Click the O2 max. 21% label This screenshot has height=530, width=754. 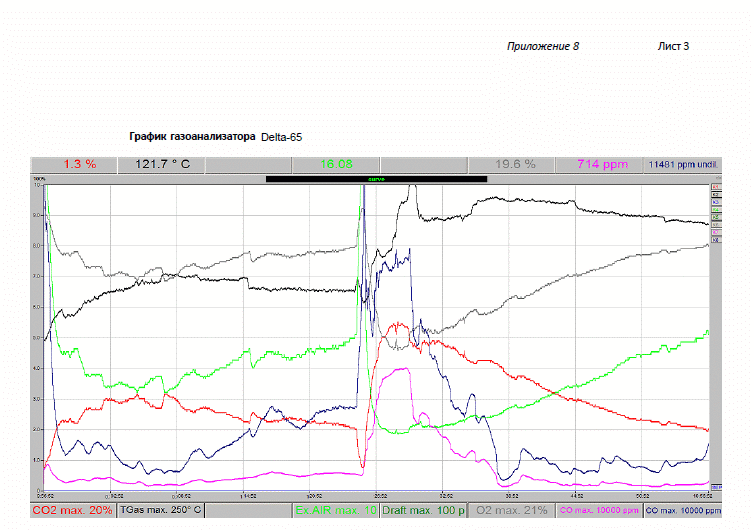[x=512, y=510]
